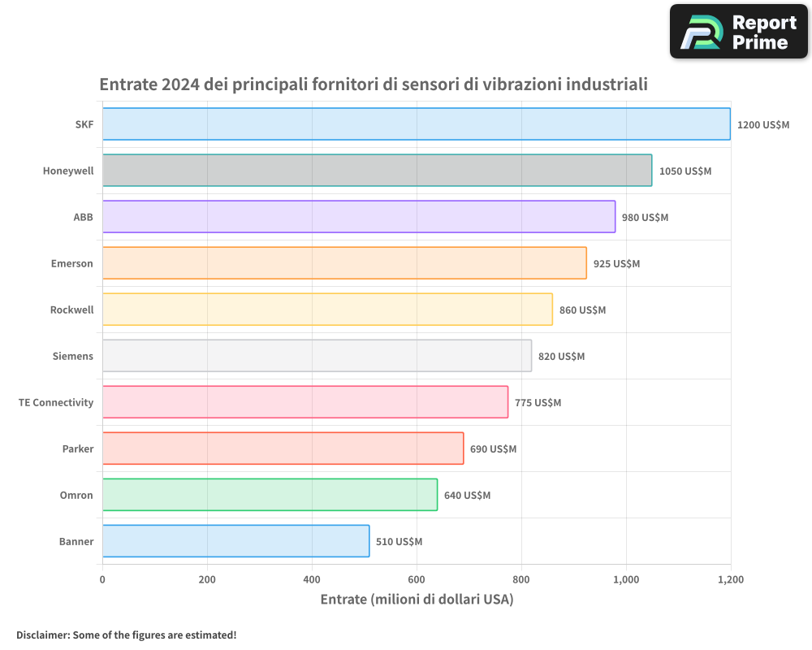The height and width of the screenshot is (650, 812).
Task: Click the Report Prime brand text
Action: (x=763, y=32)
